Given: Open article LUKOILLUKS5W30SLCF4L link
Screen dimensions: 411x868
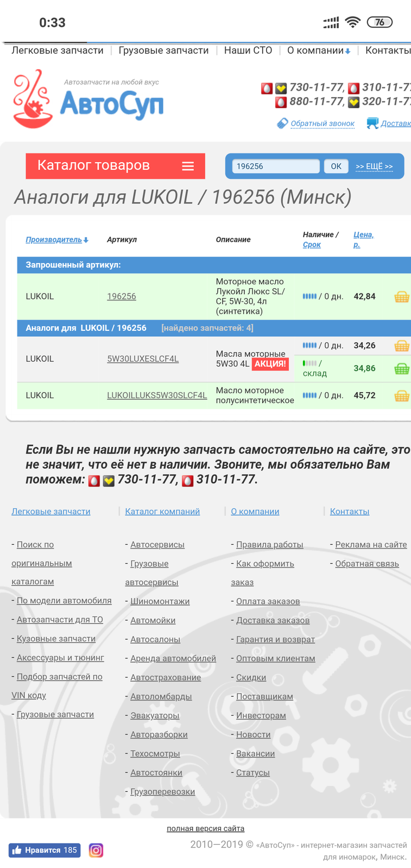Looking at the screenshot, I should tap(157, 395).
